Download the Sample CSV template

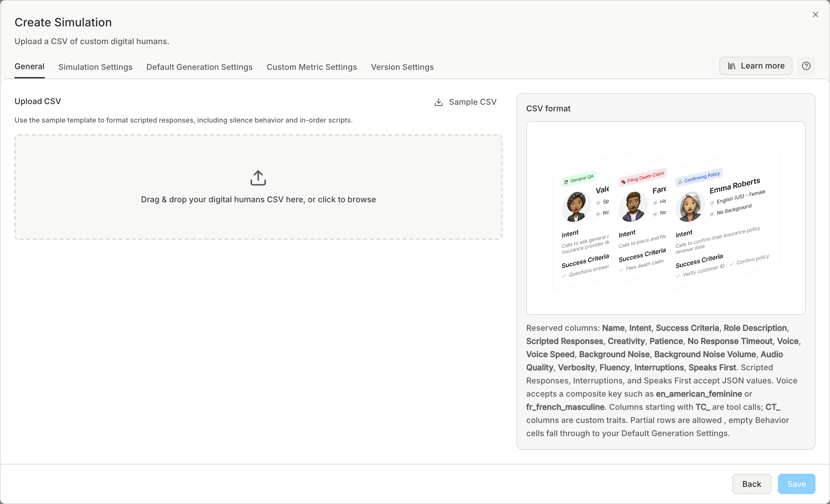click(465, 102)
